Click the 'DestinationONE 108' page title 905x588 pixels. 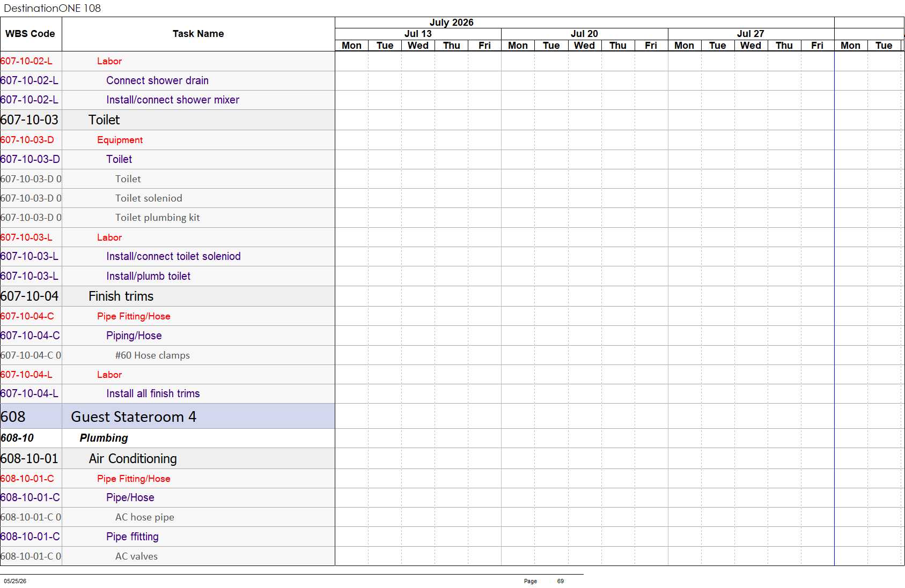coord(52,8)
